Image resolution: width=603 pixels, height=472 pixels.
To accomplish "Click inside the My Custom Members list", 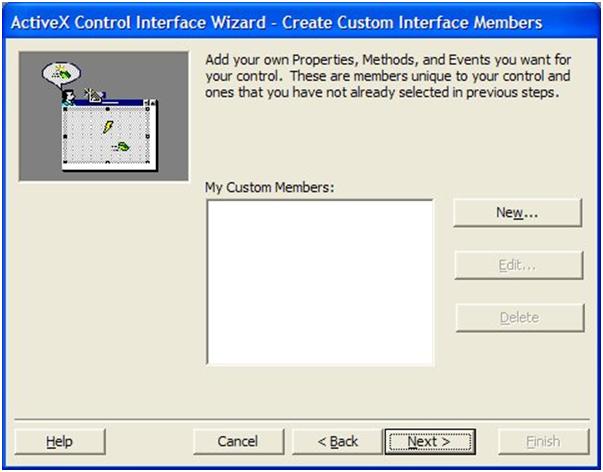I will pyautogui.click(x=319, y=282).
